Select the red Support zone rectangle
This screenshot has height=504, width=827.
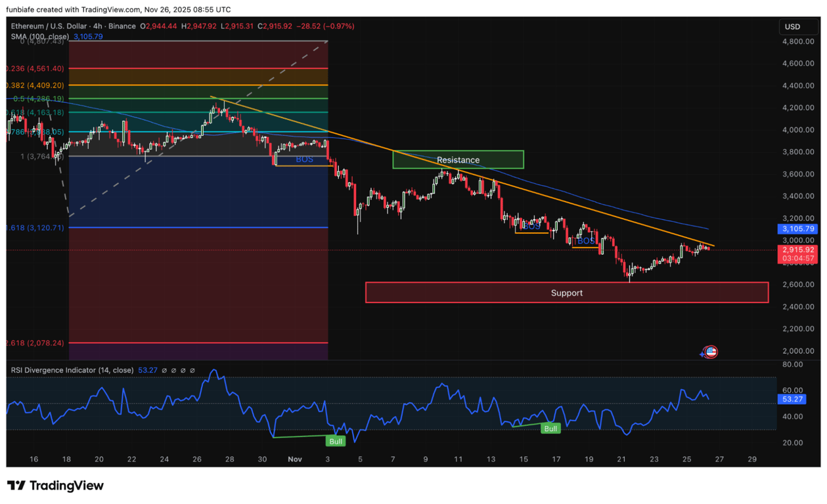click(566, 293)
